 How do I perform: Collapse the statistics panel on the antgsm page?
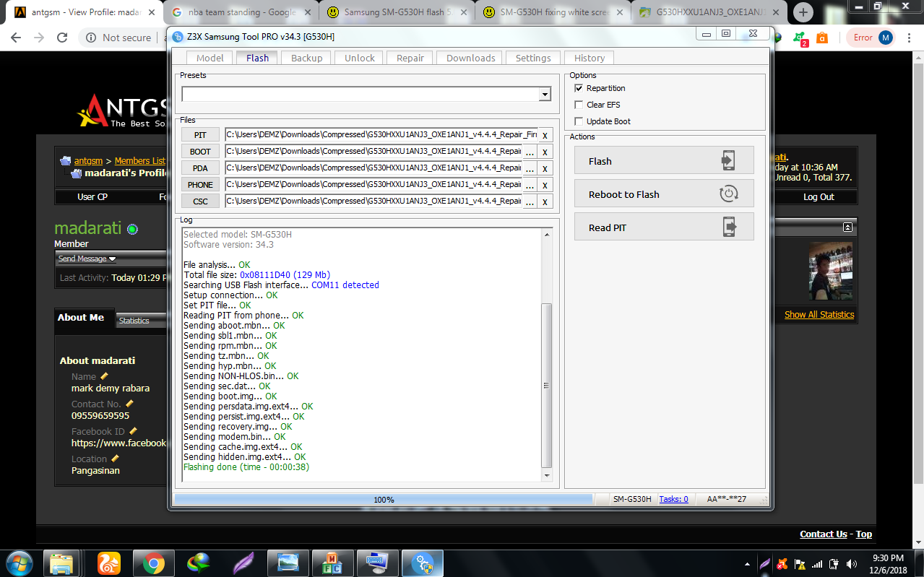pos(847,227)
